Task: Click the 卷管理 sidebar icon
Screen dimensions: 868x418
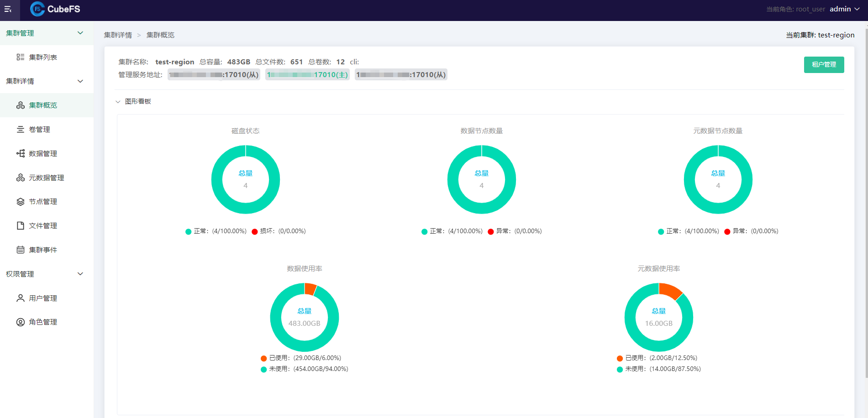Action: 21,130
